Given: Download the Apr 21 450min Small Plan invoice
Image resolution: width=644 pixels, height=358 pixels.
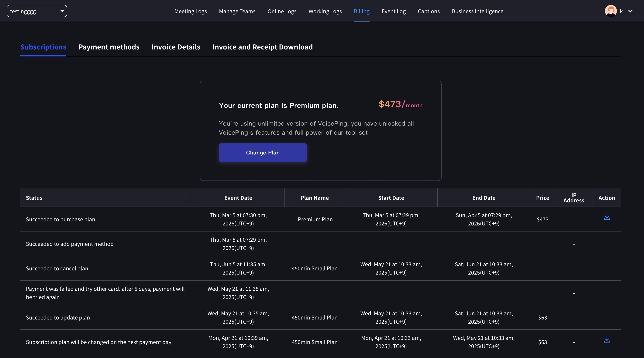Looking at the screenshot, I should pos(607,339).
